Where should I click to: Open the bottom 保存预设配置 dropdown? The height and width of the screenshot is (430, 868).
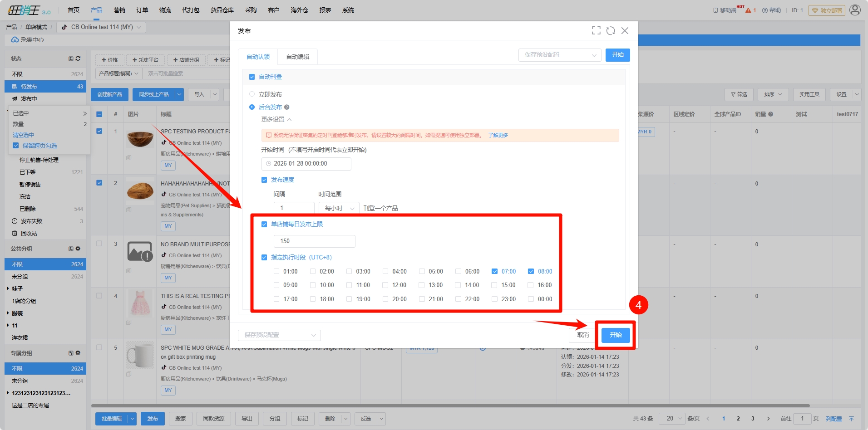[279, 335]
